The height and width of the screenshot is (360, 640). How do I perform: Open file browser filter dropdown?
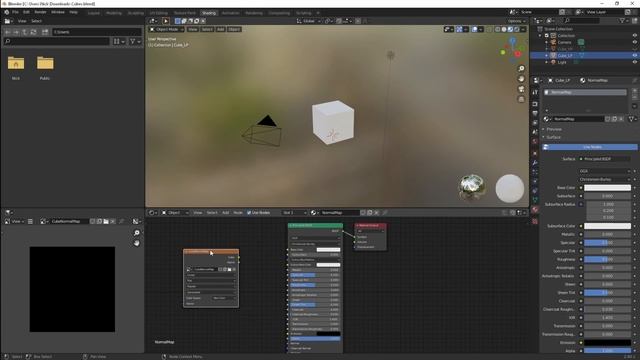(136, 41)
